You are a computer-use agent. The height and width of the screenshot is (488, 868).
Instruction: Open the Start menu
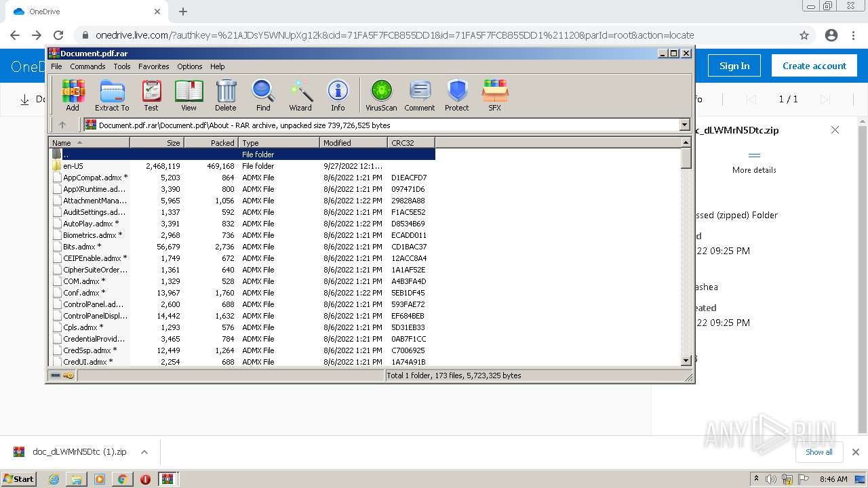tap(19, 479)
